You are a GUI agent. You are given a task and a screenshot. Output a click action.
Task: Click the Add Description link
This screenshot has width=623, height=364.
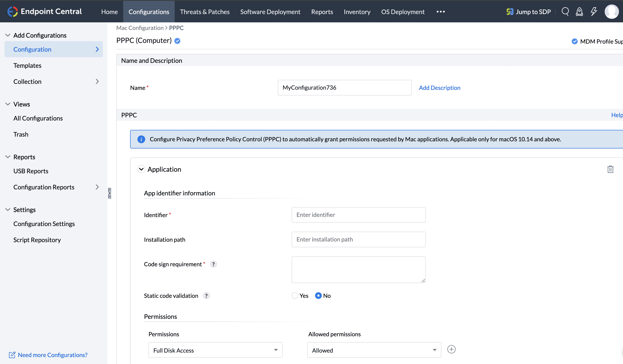439,88
